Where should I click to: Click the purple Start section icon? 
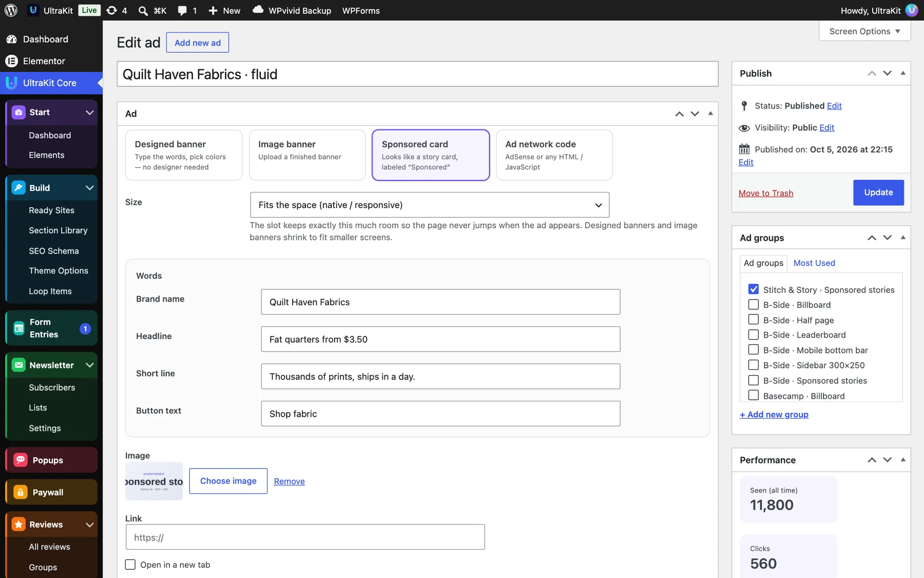click(x=18, y=112)
